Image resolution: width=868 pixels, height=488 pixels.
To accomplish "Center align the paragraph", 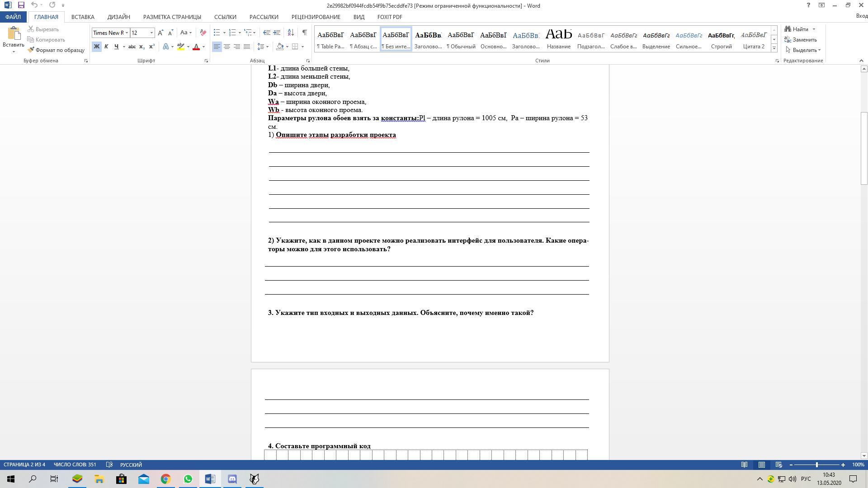I will tap(227, 47).
